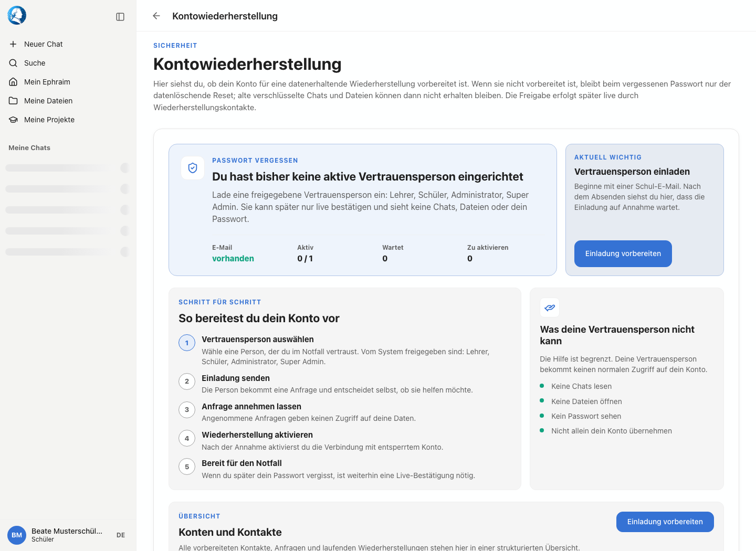Click step number 2 circle
The height and width of the screenshot is (551, 756).
(187, 382)
